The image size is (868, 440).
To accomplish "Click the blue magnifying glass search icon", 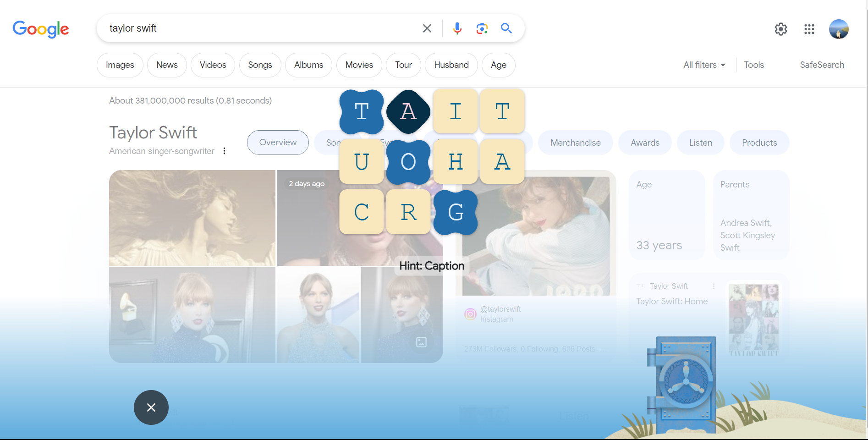I will pyautogui.click(x=506, y=28).
